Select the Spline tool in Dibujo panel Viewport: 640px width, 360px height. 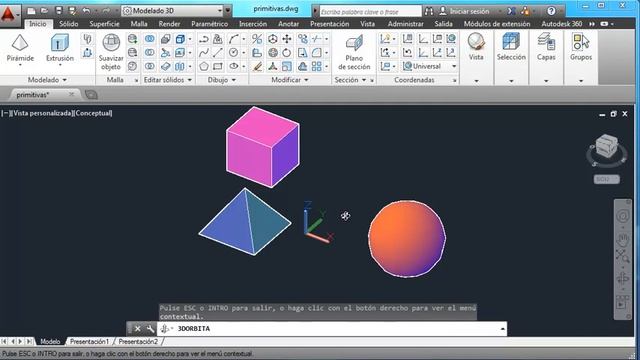(x=204, y=53)
